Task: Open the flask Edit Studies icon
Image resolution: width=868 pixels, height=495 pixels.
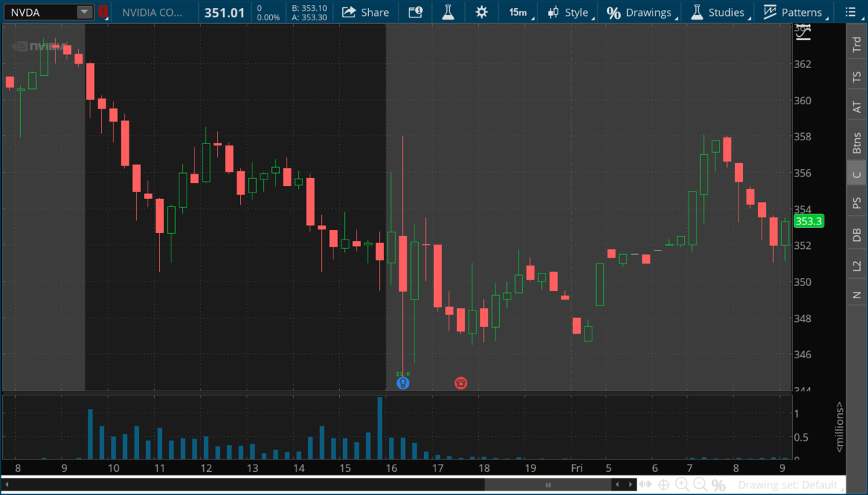Action: 448,12
